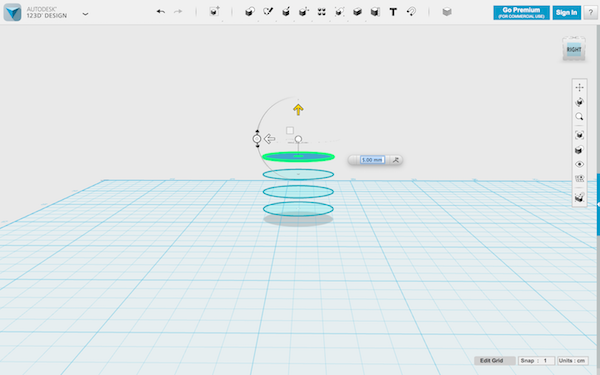This screenshot has width=600, height=375.
Task: Open the 123D Design application menu arrow
Action: [x=85, y=14]
